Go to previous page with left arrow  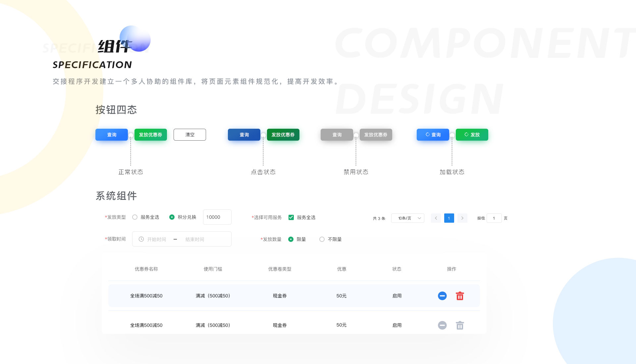436,218
